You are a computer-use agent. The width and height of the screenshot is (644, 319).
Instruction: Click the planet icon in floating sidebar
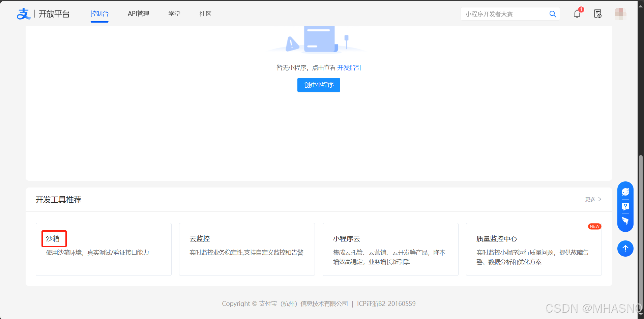point(625,192)
